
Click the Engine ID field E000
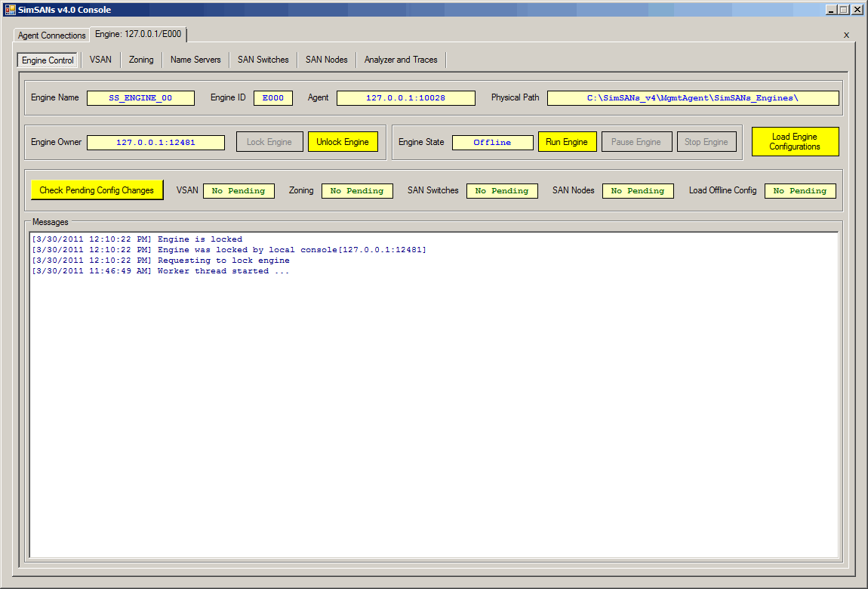[x=272, y=98]
